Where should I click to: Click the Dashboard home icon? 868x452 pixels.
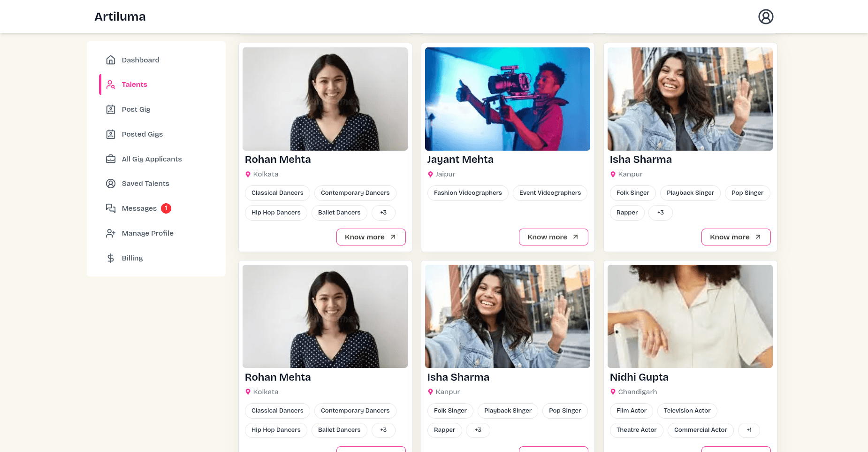[x=111, y=60]
